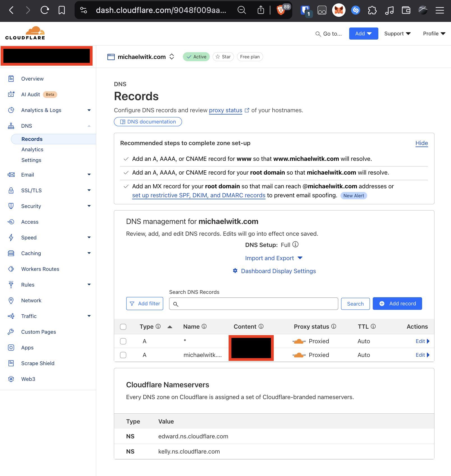
Task: Collapse the DNS sidebar section
Action: (89, 126)
